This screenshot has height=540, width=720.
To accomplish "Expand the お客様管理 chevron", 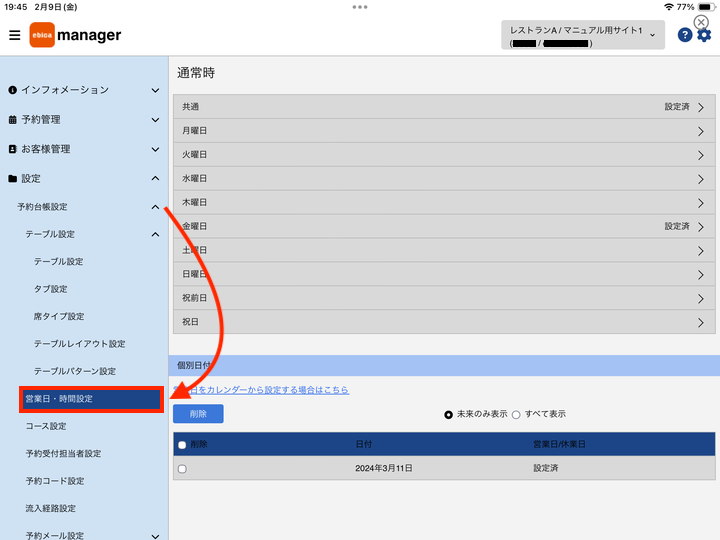I will (x=156, y=149).
